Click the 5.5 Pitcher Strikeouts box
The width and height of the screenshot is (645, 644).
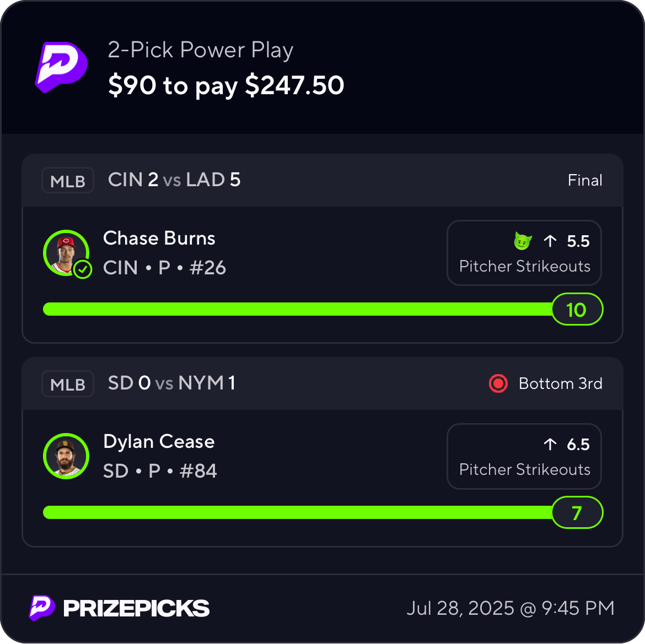click(524, 253)
